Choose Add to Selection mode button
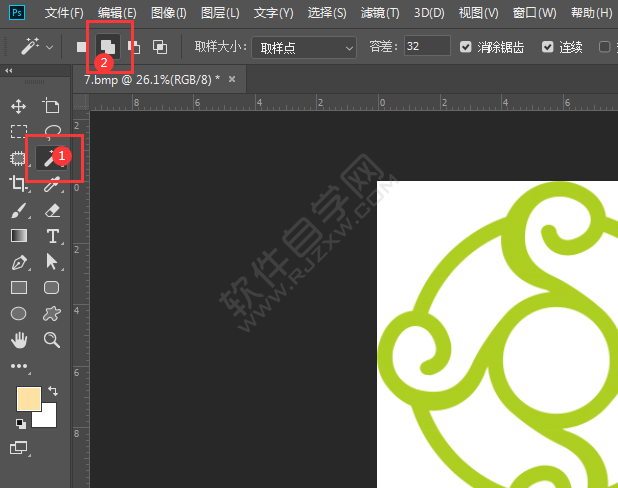 click(x=108, y=47)
